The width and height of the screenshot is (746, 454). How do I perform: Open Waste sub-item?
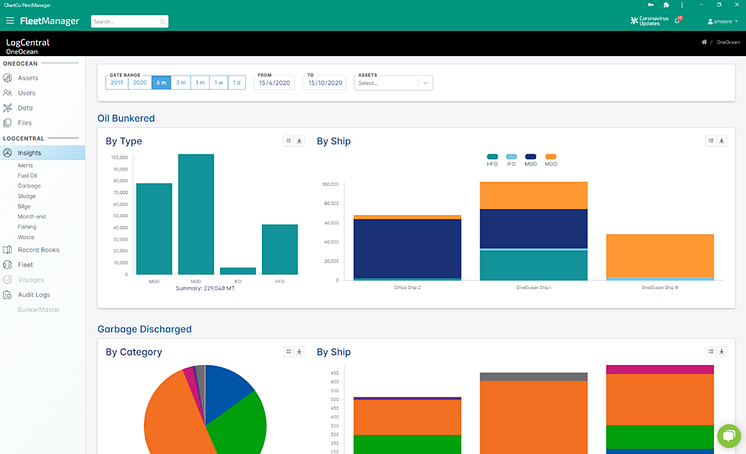click(x=26, y=237)
